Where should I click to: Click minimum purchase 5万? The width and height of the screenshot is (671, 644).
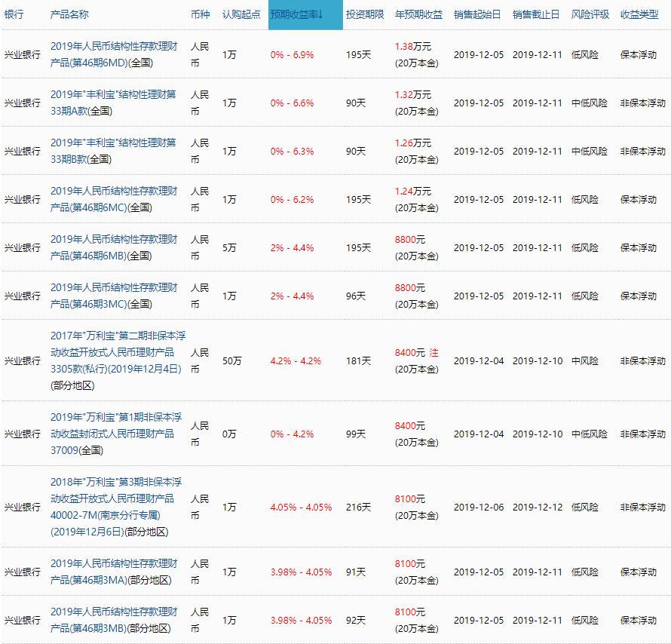(229, 248)
